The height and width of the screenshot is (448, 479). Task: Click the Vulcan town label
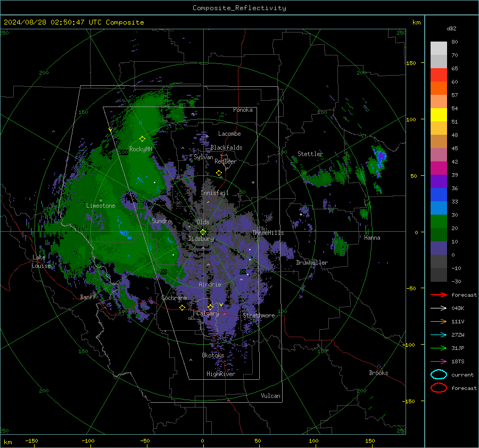pyautogui.click(x=271, y=396)
